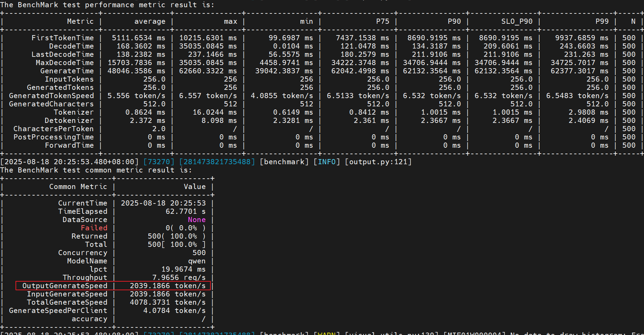This screenshot has width=644, height=335.
Task: Click the Total value 500[ 100.0% ]
Action: (177, 244)
